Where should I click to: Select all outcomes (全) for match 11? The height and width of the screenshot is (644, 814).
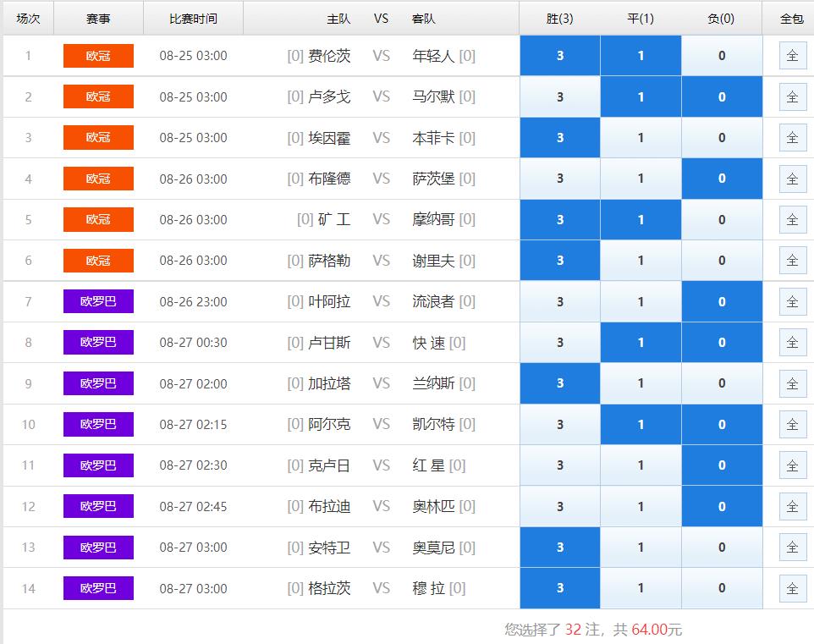click(792, 465)
